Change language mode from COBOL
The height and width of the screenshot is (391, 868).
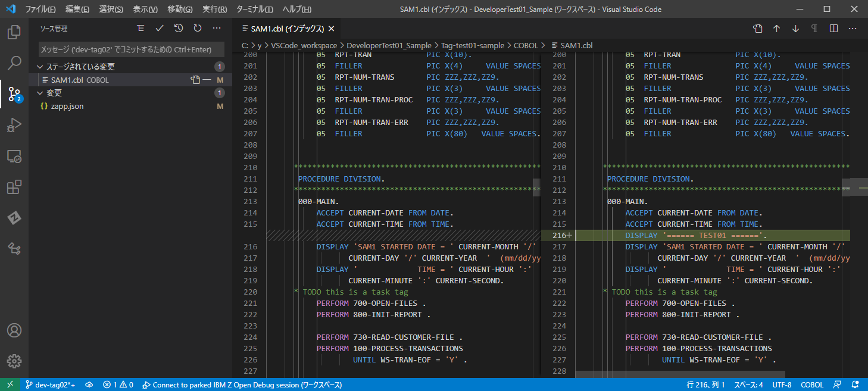pyautogui.click(x=812, y=384)
